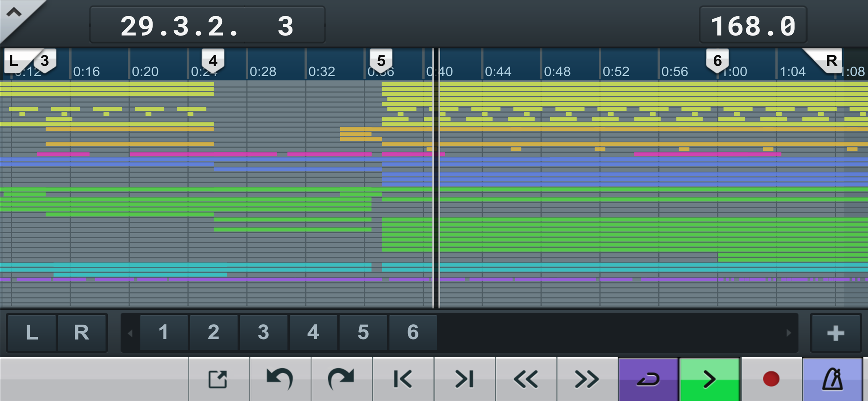Switch to marker 3

click(264, 333)
